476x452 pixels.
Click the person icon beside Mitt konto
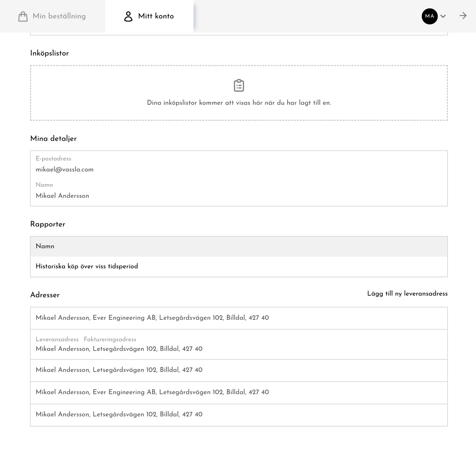coord(128,16)
